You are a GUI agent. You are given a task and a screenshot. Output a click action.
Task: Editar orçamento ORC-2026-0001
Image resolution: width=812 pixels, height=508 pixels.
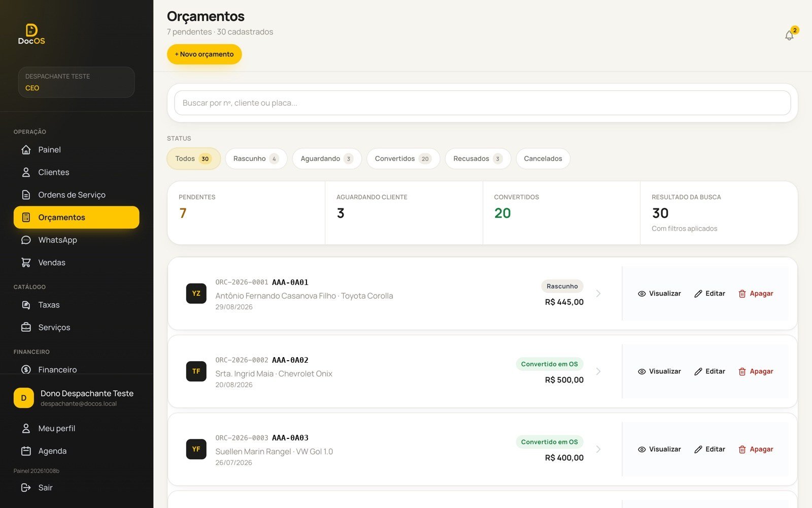coord(709,294)
